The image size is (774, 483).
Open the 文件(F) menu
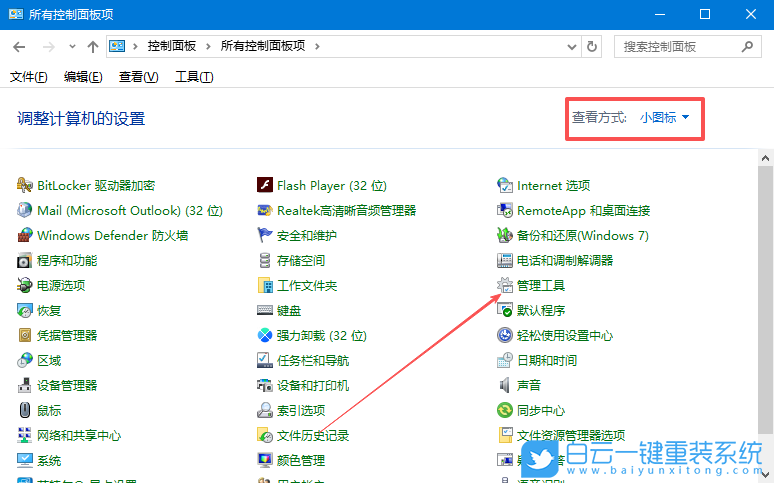pos(29,77)
